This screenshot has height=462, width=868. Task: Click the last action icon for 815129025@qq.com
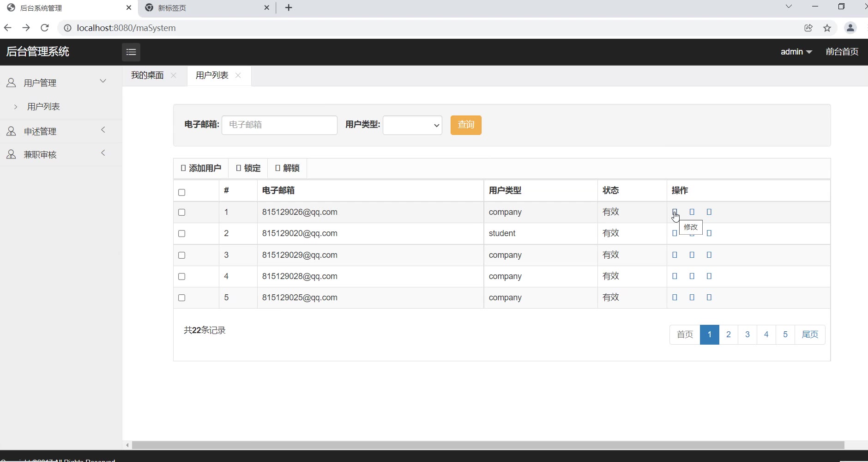coord(709,298)
